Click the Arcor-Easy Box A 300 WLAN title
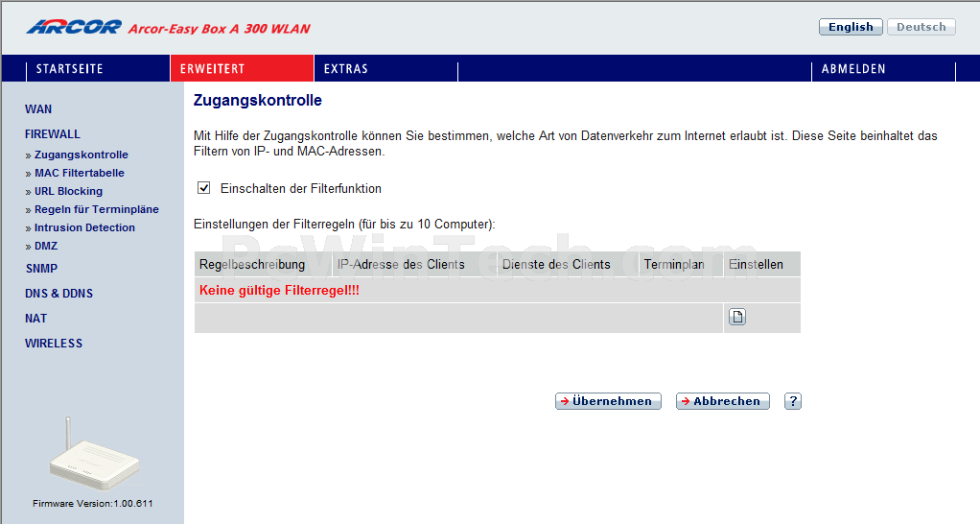 pos(220,28)
